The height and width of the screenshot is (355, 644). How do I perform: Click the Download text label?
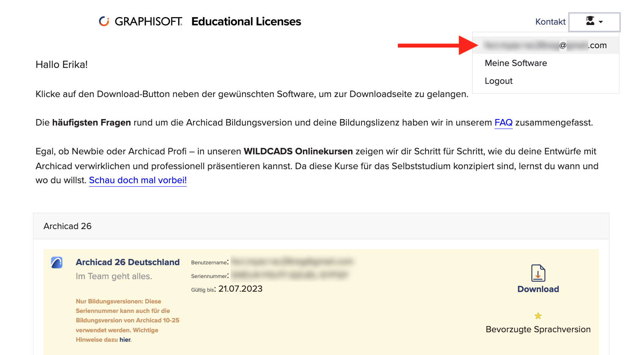[x=538, y=289]
